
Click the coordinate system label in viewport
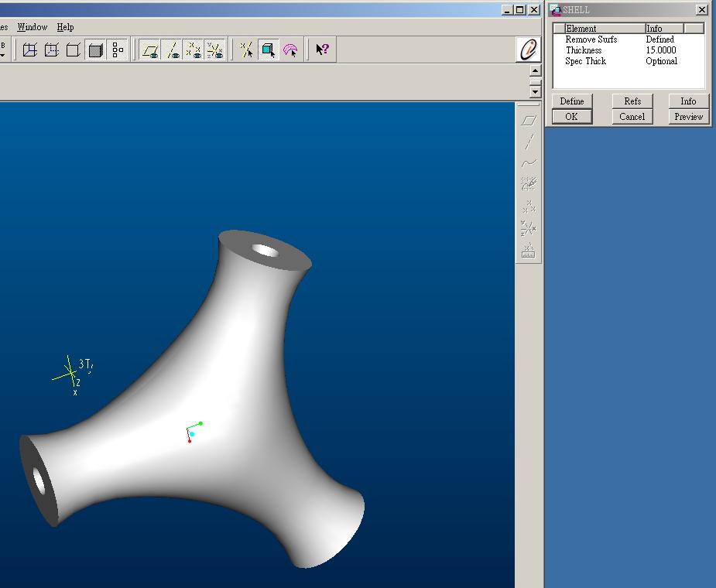tap(85, 364)
